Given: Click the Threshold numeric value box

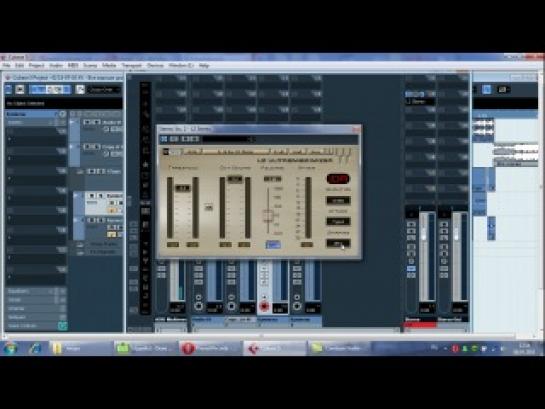Looking at the screenshot, I should click(173, 245).
